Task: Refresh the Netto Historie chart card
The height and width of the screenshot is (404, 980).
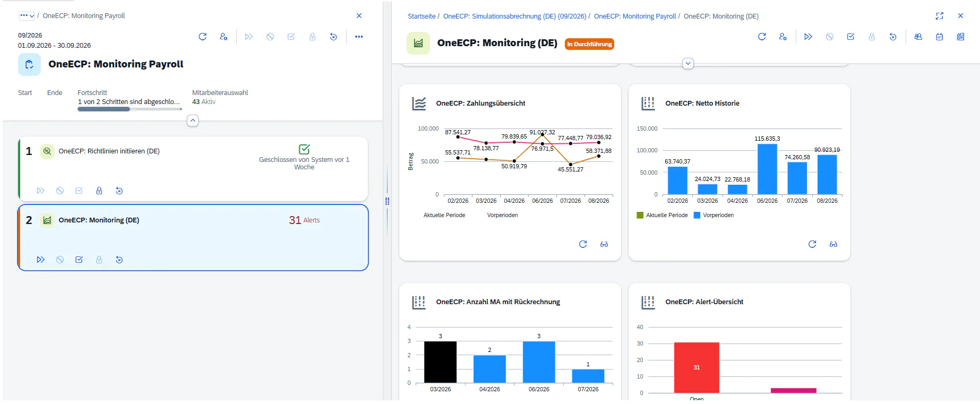Action: pos(812,244)
